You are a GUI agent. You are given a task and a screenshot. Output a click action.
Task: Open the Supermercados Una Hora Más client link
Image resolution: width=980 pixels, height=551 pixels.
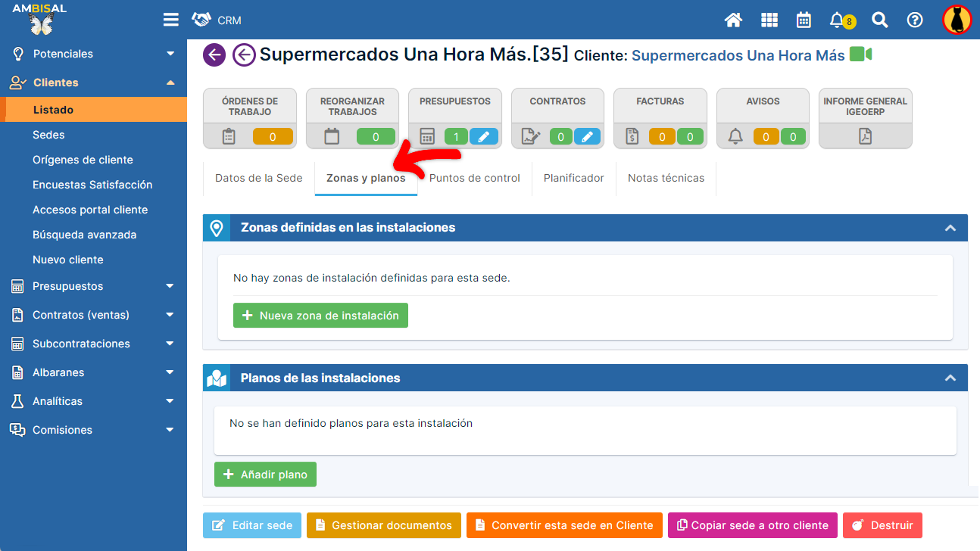tap(738, 55)
